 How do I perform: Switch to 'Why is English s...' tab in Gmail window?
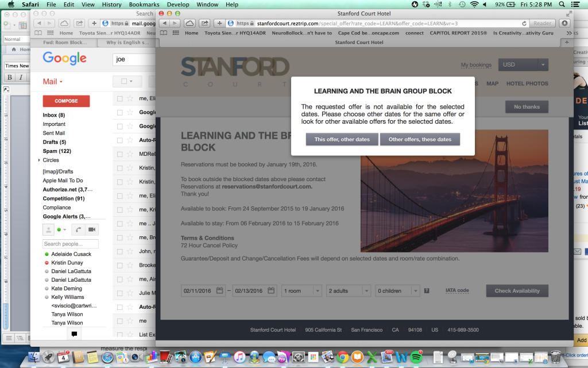pyautogui.click(x=127, y=43)
